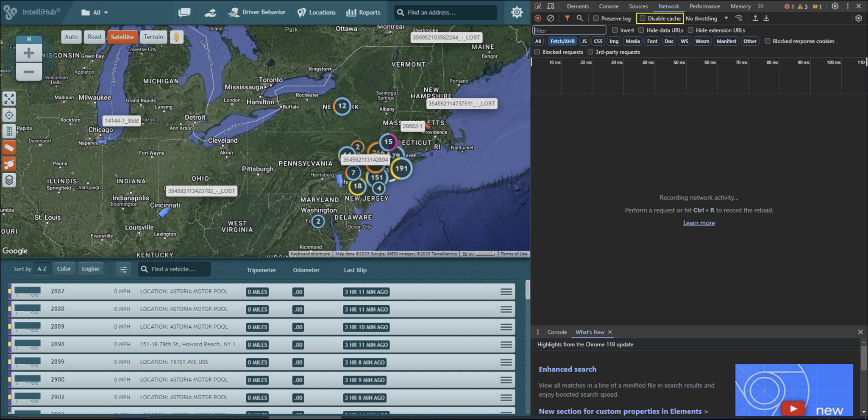
Task: Click the fullscreen expand map icon
Action: click(9, 99)
